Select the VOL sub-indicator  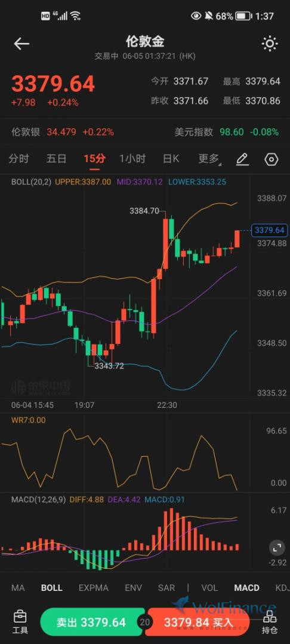(209, 588)
